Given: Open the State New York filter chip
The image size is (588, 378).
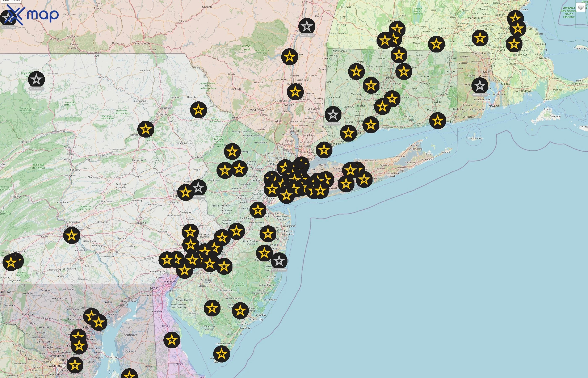Looking at the screenshot, I should pos(11,1).
